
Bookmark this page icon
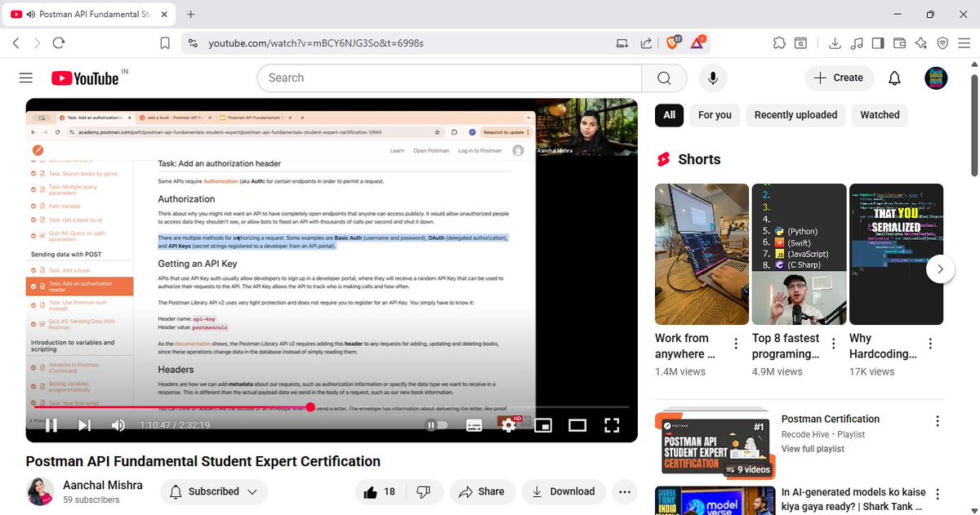(165, 43)
